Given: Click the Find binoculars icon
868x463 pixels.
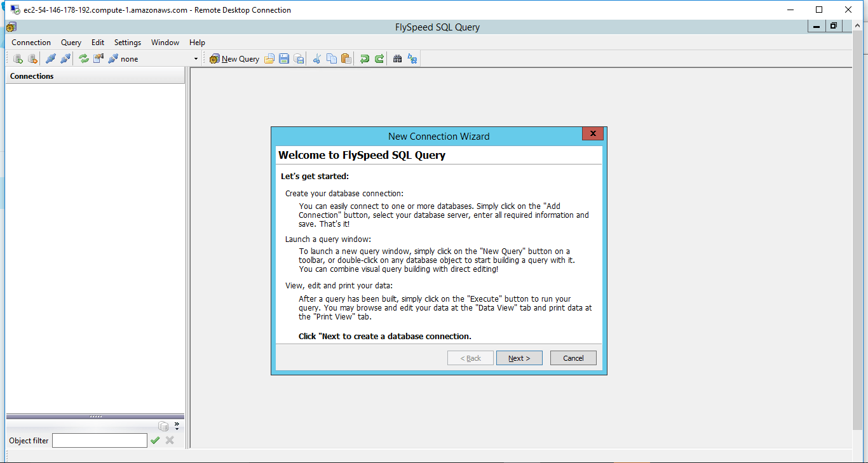Looking at the screenshot, I should click(x=397, y=58).
